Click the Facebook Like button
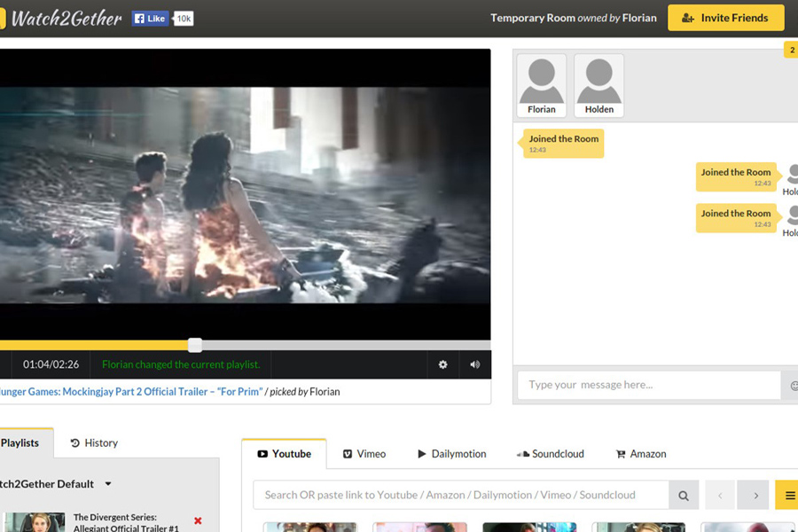The width and height of the screenshot is (798, 532). [x=150, y=19]
